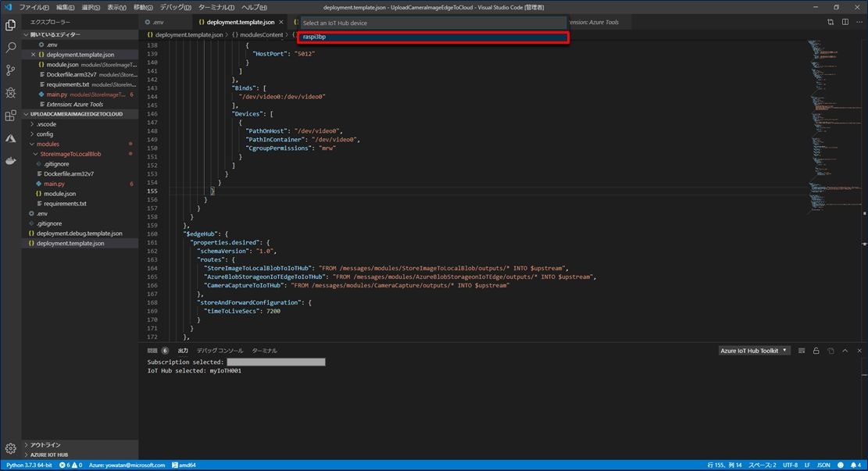Open the Azure IoT Hub Toolkit channel dropdown

752,350
